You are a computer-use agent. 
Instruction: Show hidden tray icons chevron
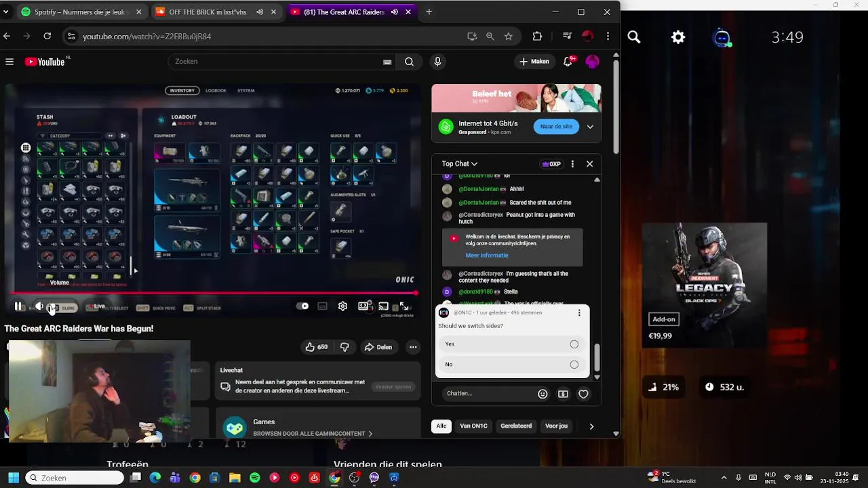[724, 478]
